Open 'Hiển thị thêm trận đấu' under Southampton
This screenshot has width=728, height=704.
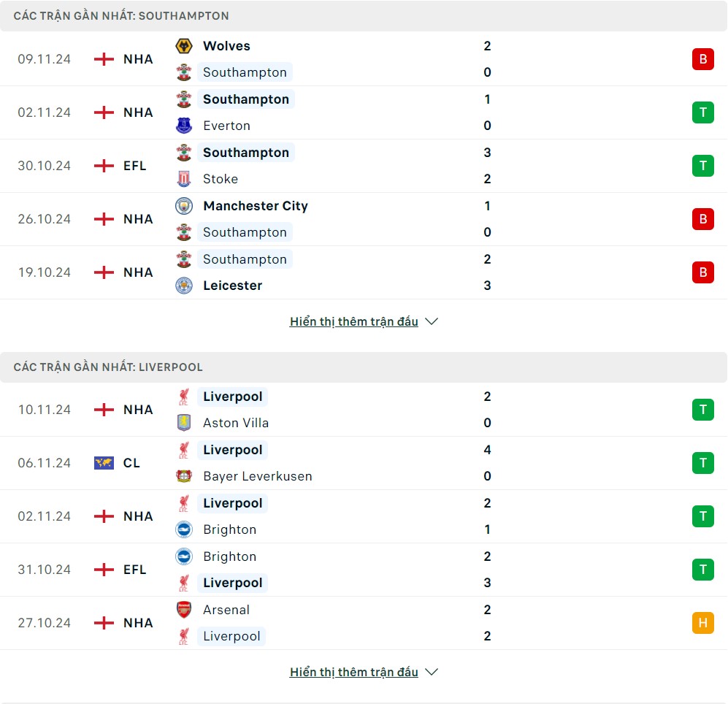coord(353,321)
